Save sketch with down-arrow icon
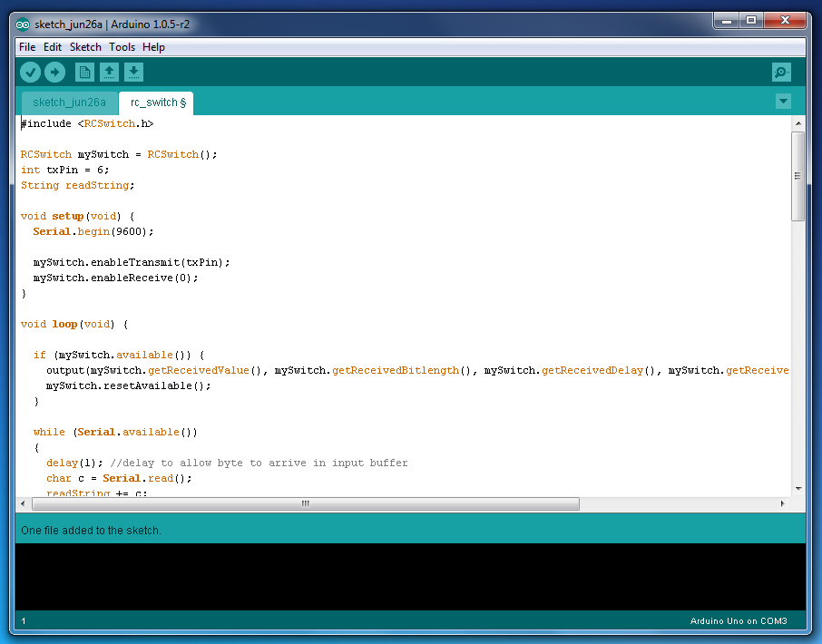Screen dimensions: 822x644 (133, 73)
